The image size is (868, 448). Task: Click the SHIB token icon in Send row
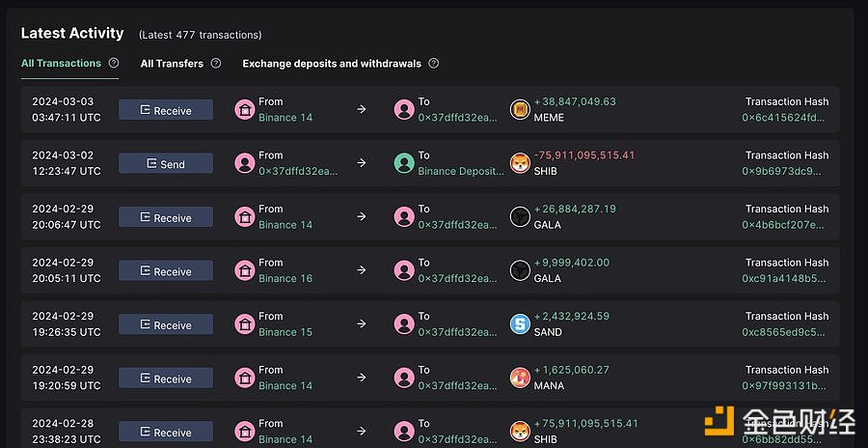[520, 163]
